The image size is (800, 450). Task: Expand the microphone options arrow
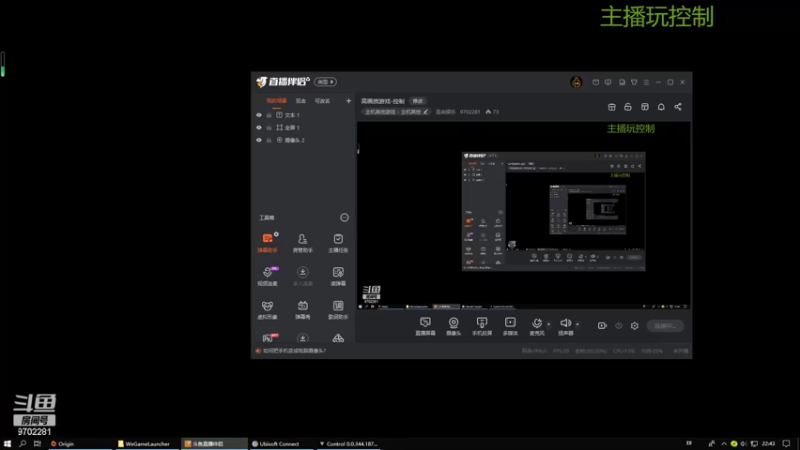click(x=548, y=324)
